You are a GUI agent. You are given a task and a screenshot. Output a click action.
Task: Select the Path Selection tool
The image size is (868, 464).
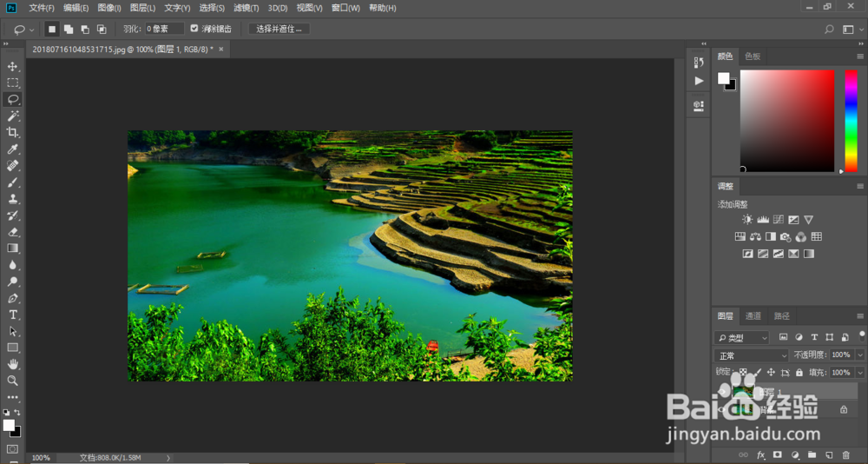pyautogui.click(x=12, y=332)
